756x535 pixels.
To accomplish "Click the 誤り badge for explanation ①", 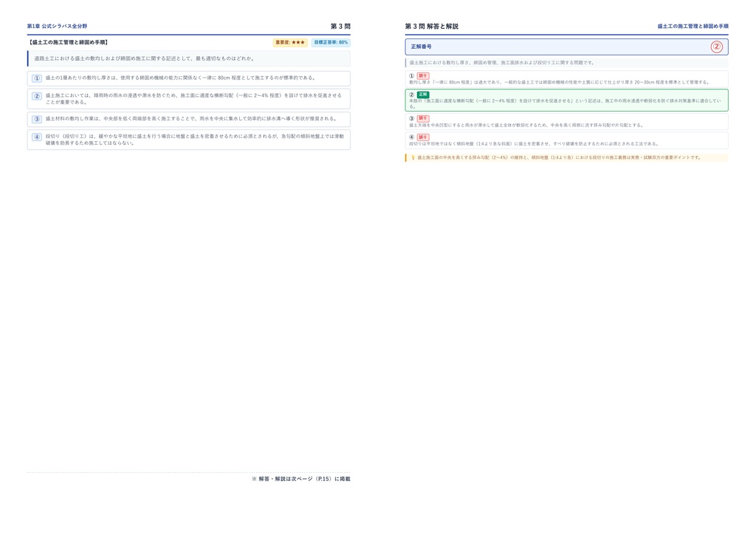I will [x=423, y=75].
